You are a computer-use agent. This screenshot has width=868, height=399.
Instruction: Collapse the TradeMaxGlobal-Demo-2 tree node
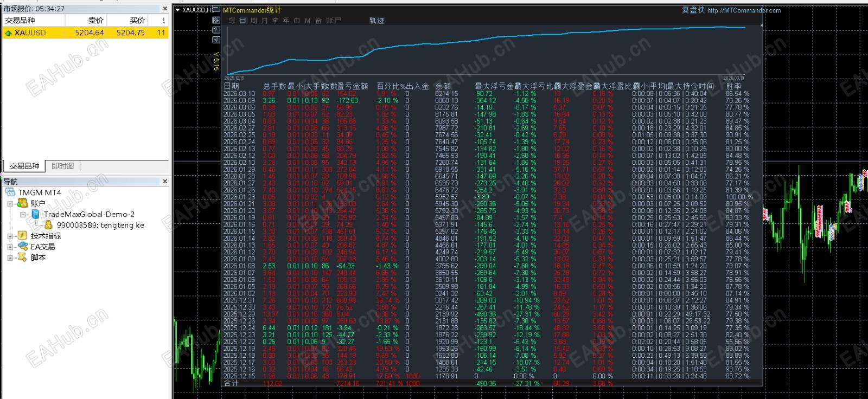23,215
